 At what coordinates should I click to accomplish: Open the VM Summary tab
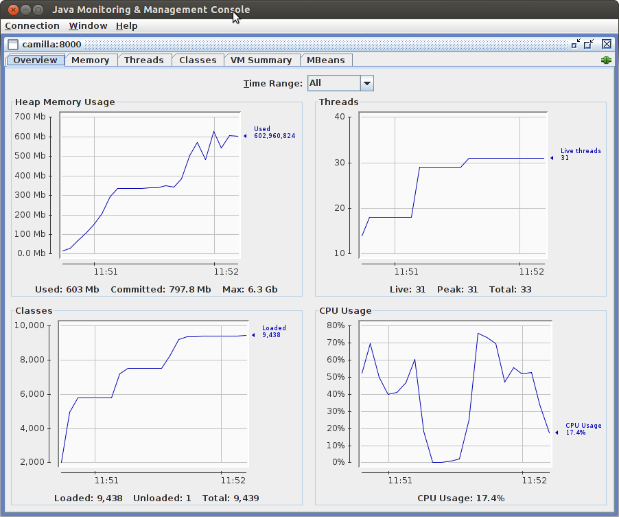coord(261,60)
